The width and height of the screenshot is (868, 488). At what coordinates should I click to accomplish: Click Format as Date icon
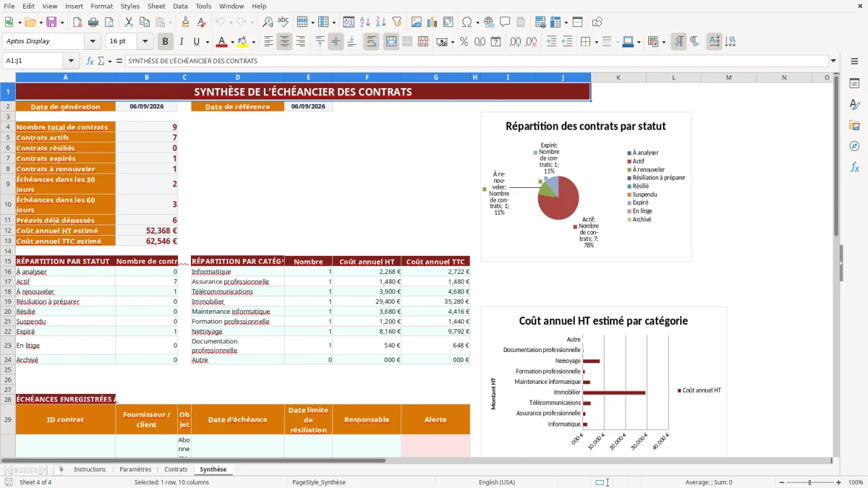(495, 42)
